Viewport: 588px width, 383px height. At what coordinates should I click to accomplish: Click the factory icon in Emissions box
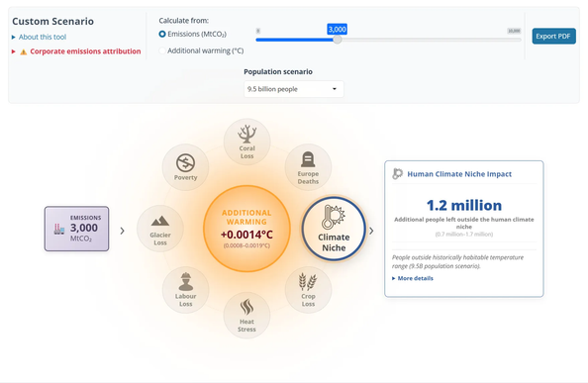click(x=58, y=229)
